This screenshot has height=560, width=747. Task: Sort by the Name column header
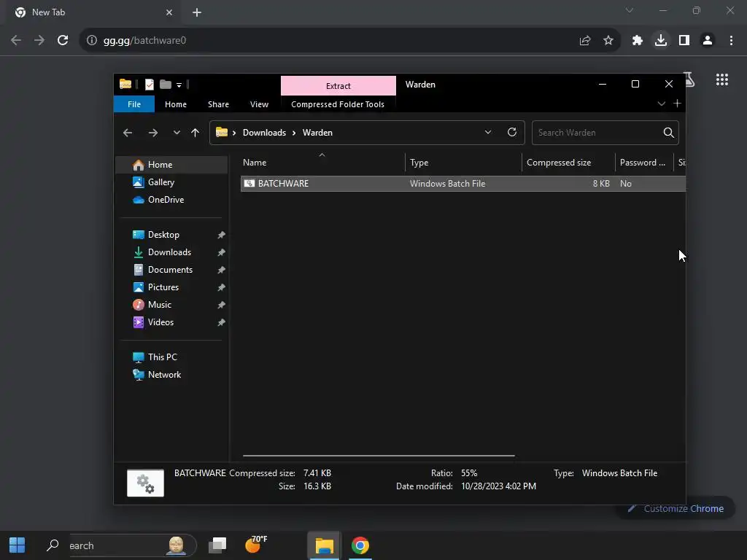[323, 163]
